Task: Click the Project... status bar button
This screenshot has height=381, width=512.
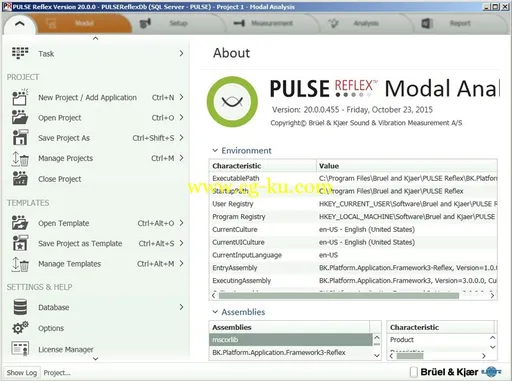Action: pyautogui.click(x=57, y=373)
